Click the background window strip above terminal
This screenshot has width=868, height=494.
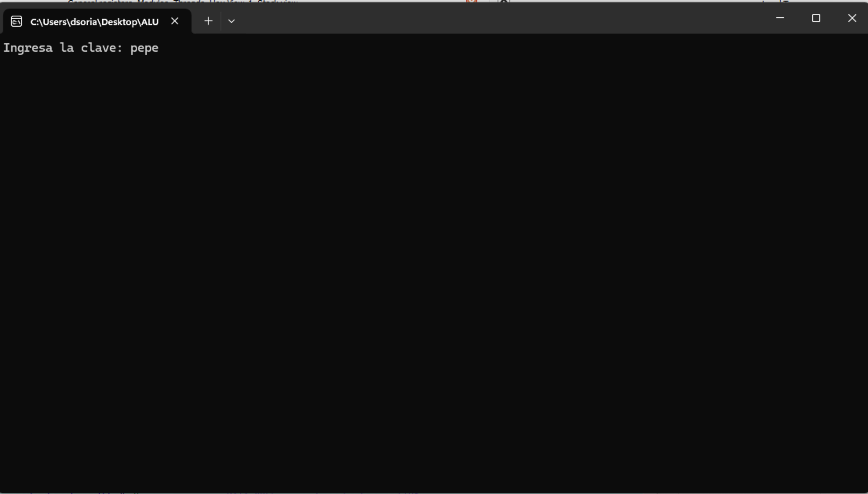tap(392, 1)
